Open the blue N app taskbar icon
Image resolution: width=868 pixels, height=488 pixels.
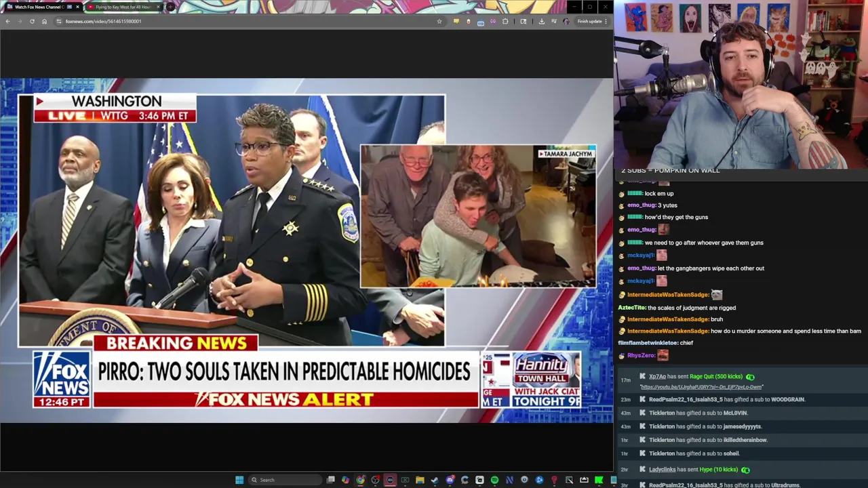(x=509, y=480)
